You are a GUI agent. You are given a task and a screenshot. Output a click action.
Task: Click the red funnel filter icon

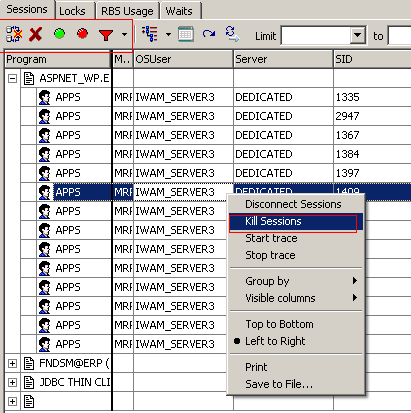[106, 35]
